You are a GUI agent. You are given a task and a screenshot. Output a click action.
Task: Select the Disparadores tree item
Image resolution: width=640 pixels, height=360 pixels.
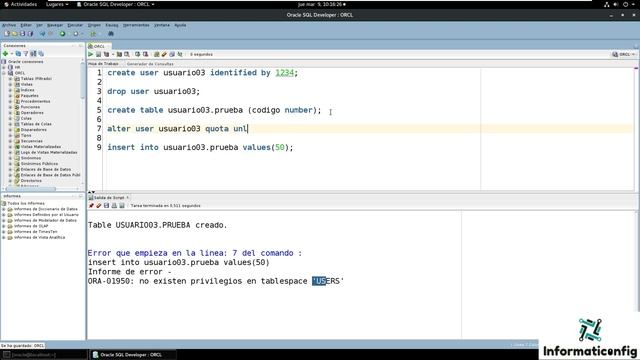tap(33, 130)
